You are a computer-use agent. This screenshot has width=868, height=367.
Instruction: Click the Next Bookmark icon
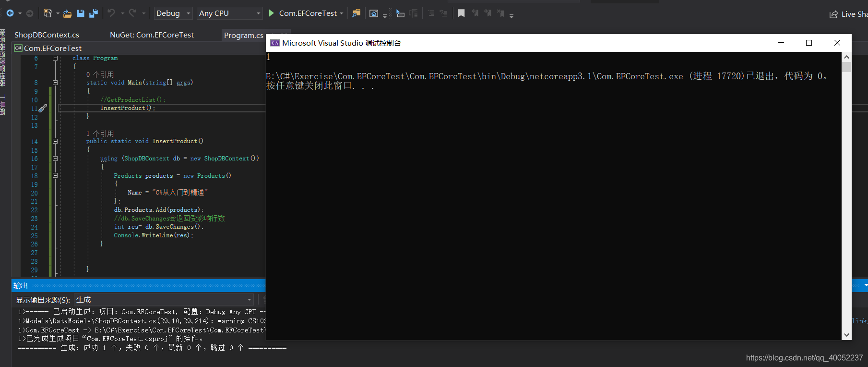coord(488,13)
